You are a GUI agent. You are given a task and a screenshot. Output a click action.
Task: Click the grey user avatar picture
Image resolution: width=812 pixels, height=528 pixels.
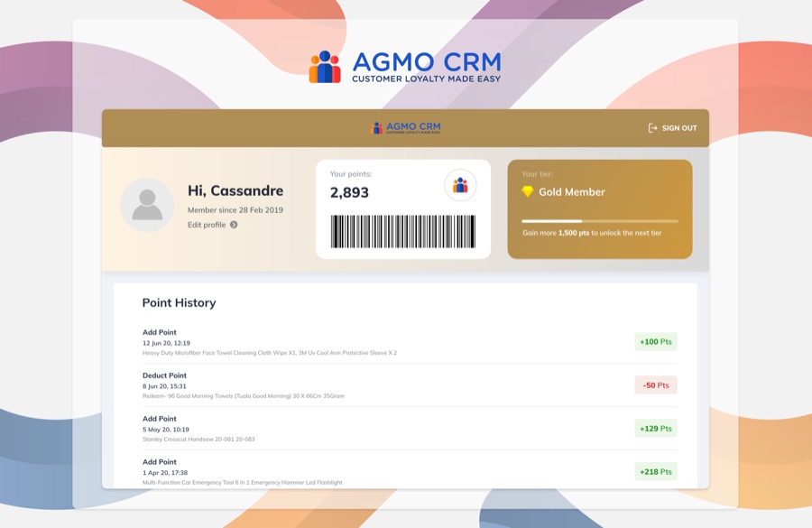(147, 205)
